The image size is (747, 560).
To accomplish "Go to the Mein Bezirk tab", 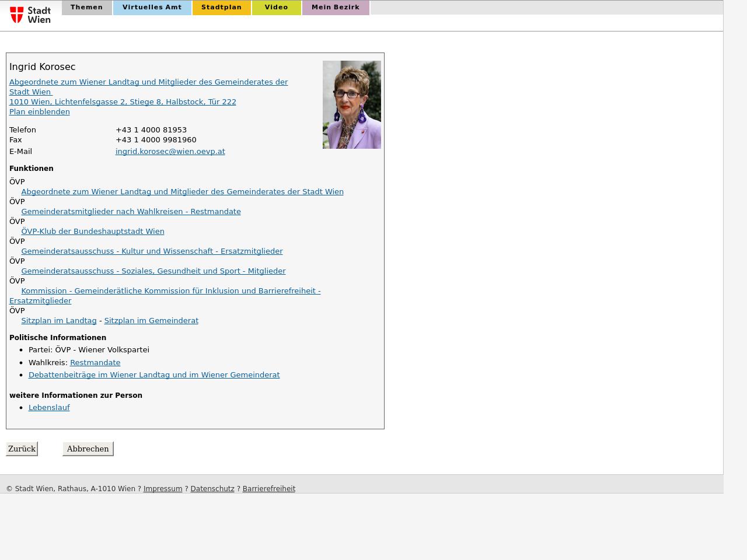I will tap(335, 8).
